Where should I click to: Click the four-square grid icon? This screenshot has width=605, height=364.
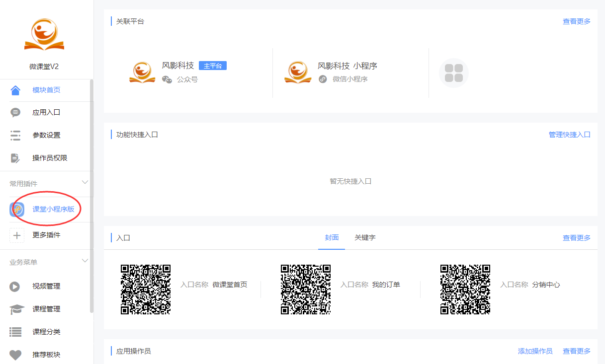(x=454, y=73)
